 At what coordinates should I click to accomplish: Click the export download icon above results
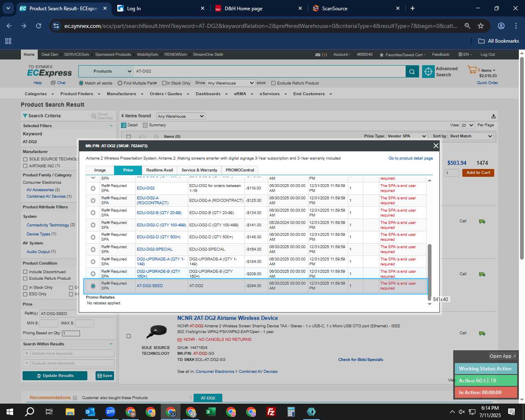tap(493, 116)
